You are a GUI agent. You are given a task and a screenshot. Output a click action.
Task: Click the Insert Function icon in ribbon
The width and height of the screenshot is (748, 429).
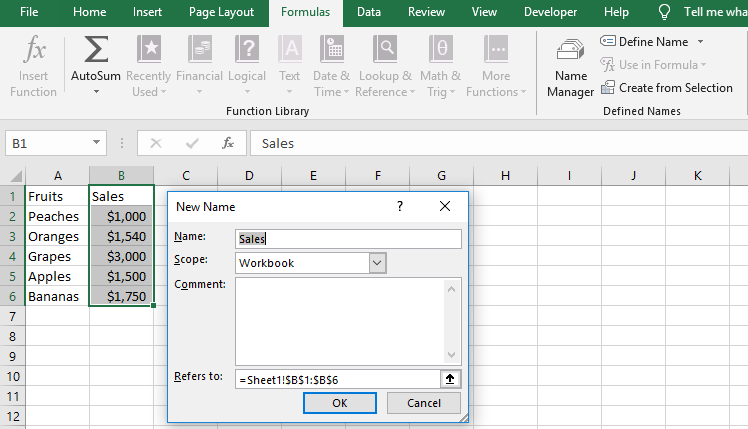(x=33, y=50)
